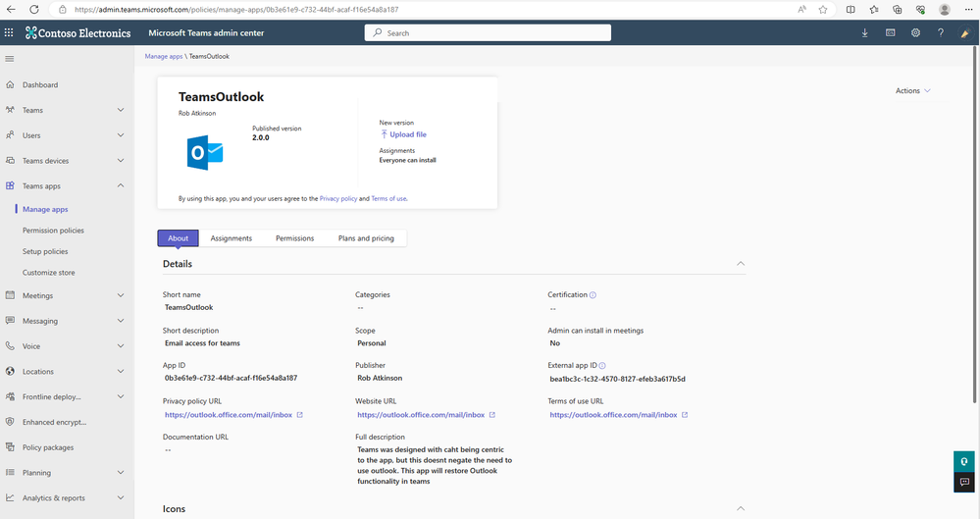Click the Teams sidebar icon
This screenshot has width=980, height=519.
10,110
